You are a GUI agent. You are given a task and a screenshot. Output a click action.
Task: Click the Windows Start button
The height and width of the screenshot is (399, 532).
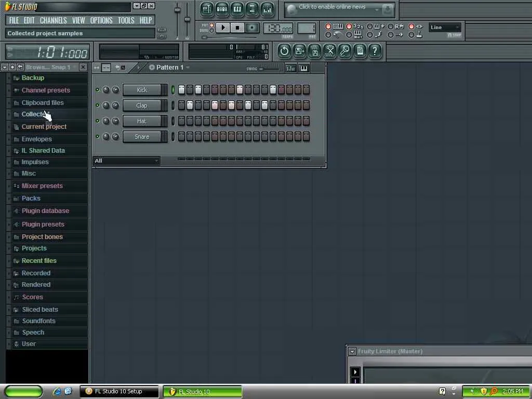[x=23, y=391]
